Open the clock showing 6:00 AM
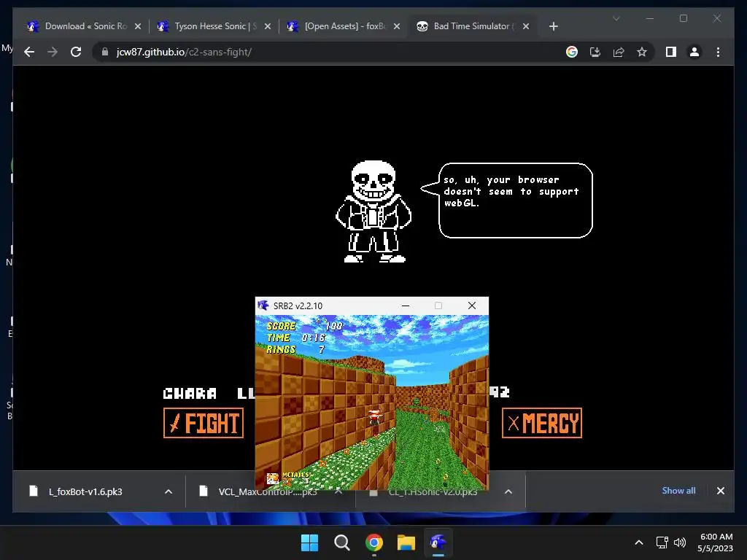The width and height of the screenshot is (747, 560). [716, 542]
